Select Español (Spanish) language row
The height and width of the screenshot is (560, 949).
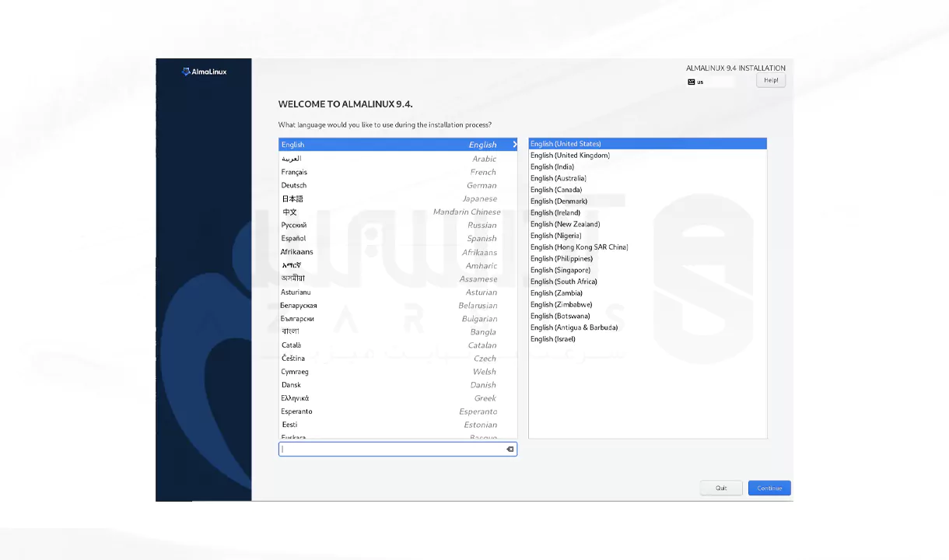point(397,238)
